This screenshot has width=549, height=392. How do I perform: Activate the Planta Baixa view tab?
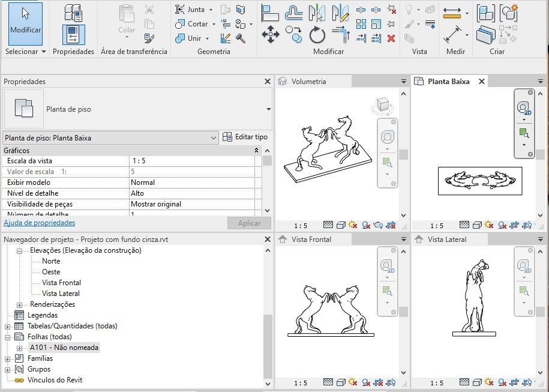point(448,82)
